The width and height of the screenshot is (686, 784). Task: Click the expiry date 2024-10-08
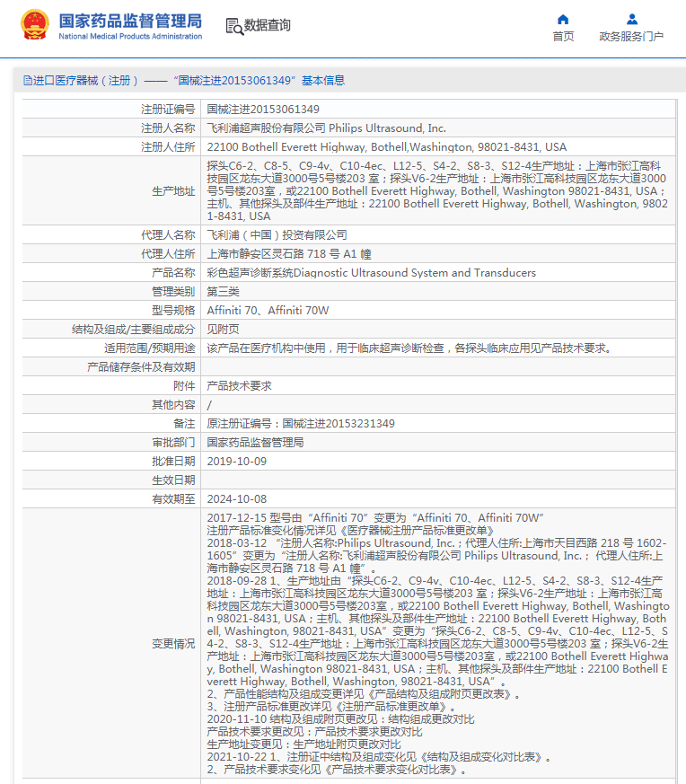click(x=236, y=498)
